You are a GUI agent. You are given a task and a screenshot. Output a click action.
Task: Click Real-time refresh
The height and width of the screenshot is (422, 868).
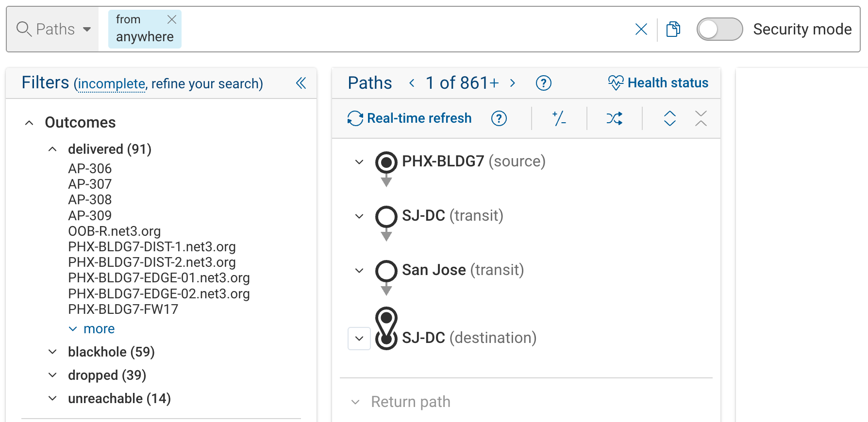409,118
